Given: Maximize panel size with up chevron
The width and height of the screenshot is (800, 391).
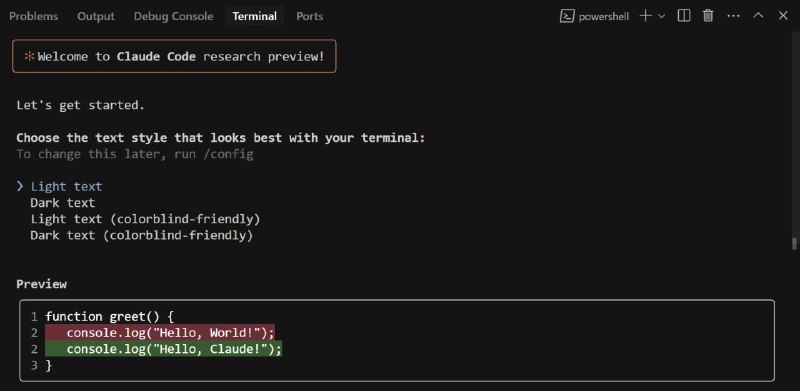Looking at the screenshot, I should 758,16.
